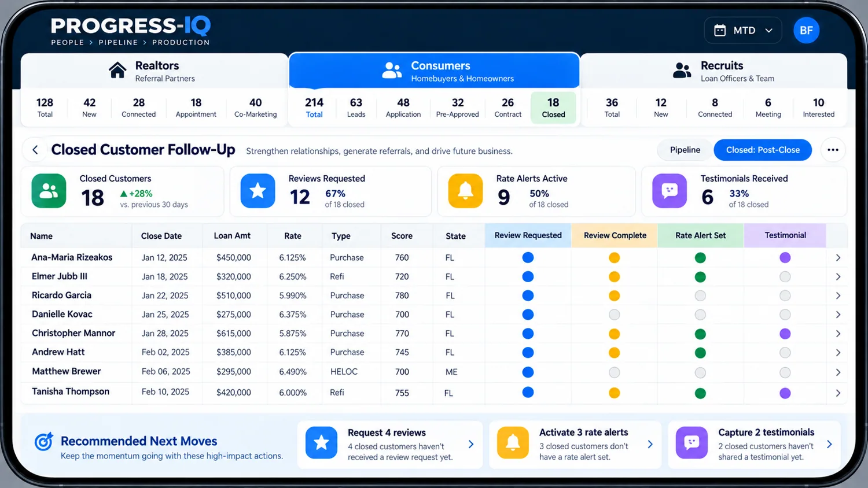Open Tanisha Thompson row chevron
The height and width of the screenshot is (488, 868).
coord(838,393)
